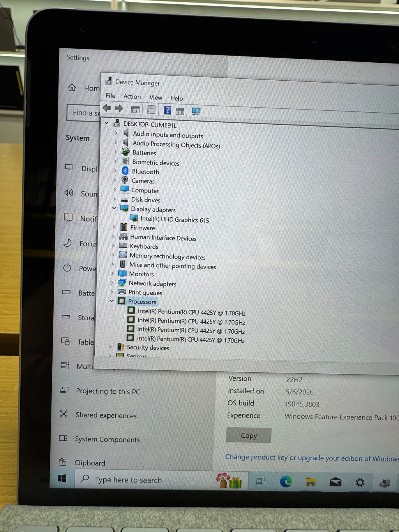Click the blue Help question mark toolbar icon

tap(168, 110)
